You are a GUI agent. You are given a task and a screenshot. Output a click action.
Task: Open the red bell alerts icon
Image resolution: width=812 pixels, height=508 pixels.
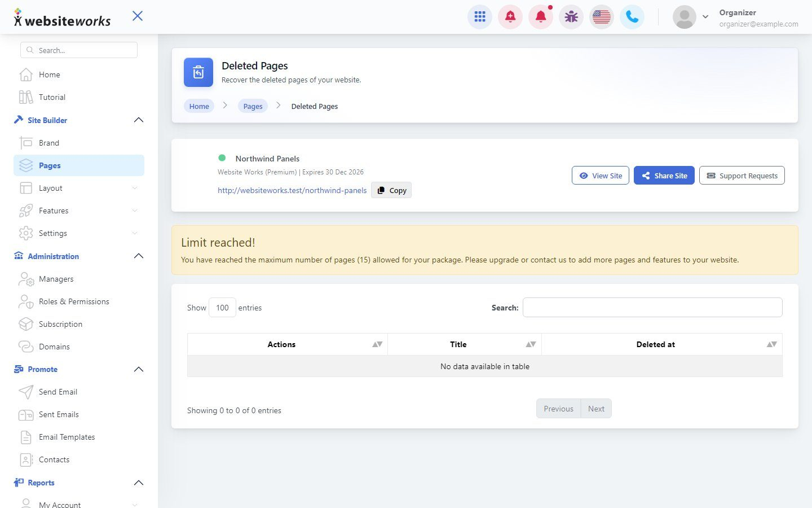[x=541, y=17]
